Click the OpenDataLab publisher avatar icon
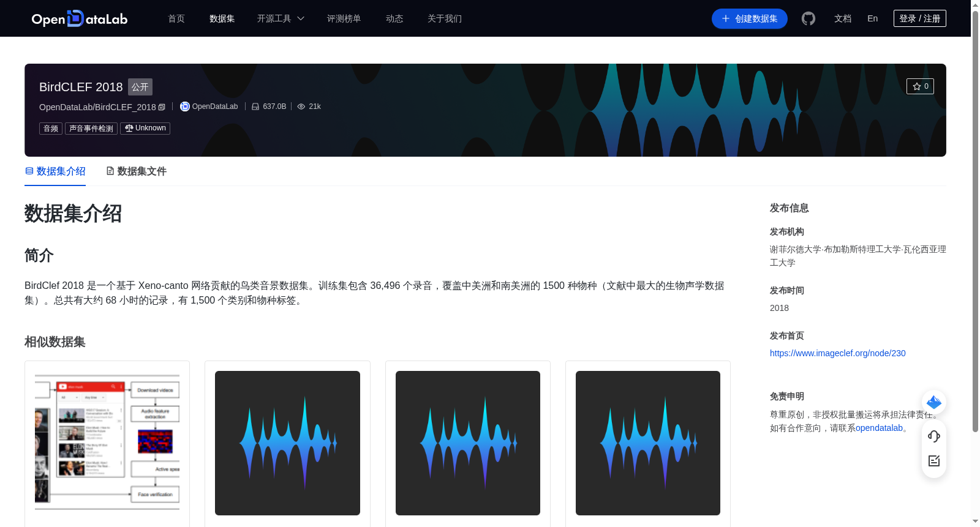The height and width of the screenshot is (527, 980). [x=184, y=107]
